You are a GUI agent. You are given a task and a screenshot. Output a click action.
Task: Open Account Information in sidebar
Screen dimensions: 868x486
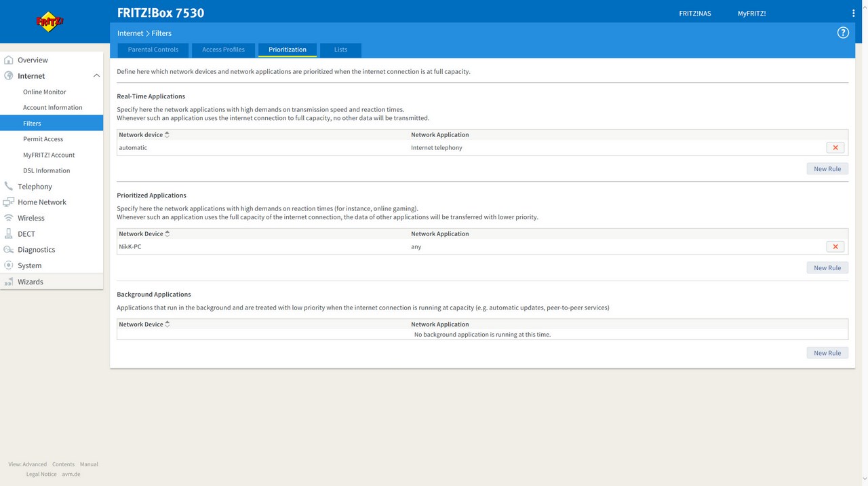pos(52,107)
